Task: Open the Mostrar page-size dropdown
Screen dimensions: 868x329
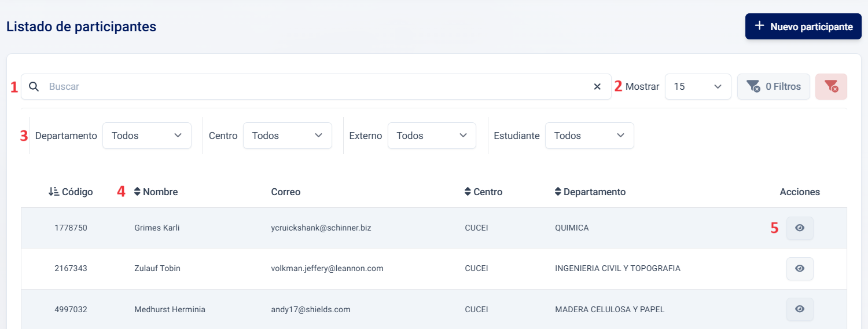Action: click(698, 87)
